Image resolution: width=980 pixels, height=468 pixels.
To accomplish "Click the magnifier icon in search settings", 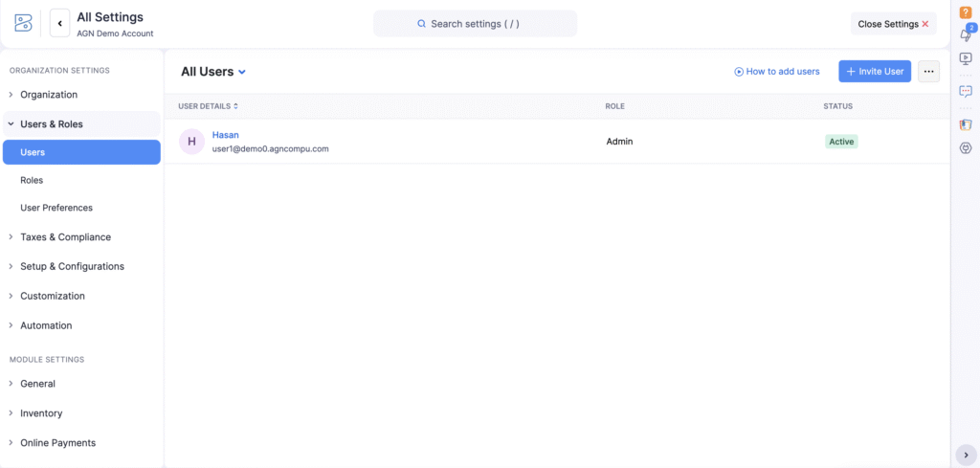I will 422,24.
